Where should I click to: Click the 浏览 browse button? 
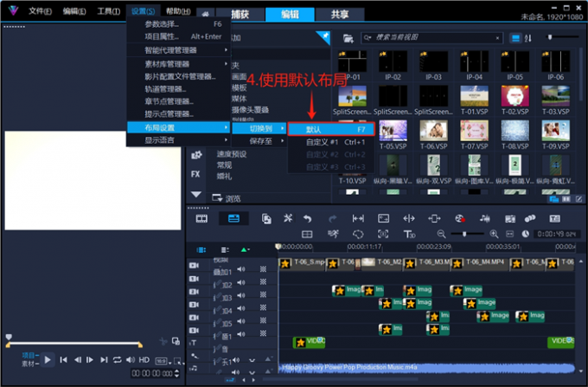(227, 198)
